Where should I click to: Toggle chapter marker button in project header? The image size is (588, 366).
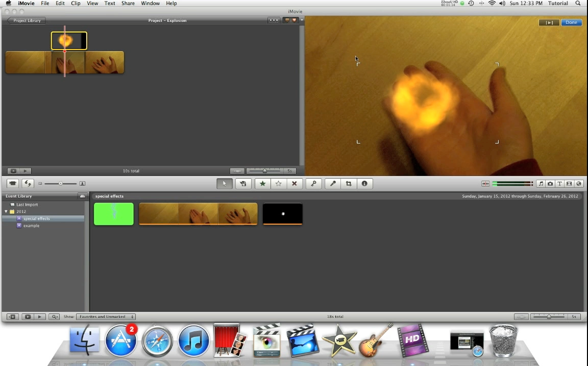click(x=295, y=20)
